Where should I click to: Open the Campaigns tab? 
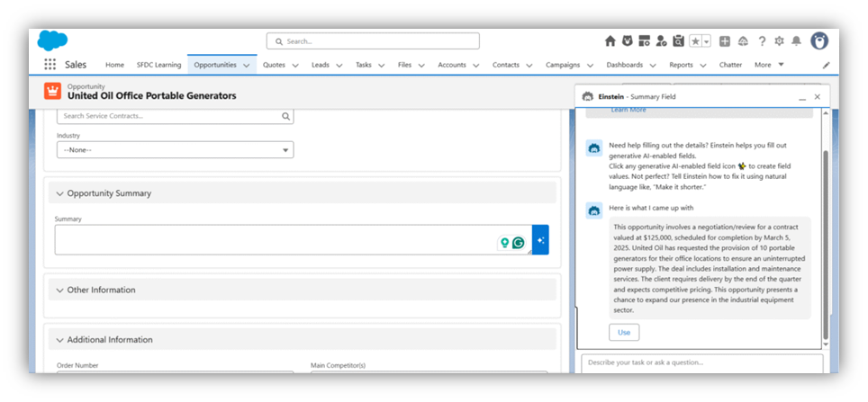click(563, 65)
